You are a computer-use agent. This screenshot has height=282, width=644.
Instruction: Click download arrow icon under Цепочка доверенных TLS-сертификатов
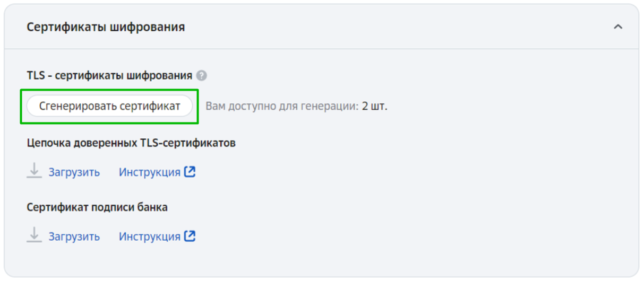click(35, 171)
